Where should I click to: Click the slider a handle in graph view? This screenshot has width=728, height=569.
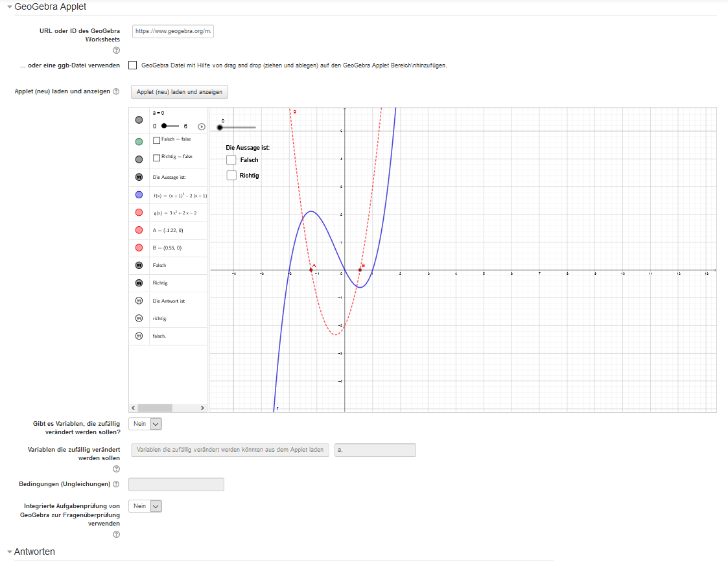point(220,128)
